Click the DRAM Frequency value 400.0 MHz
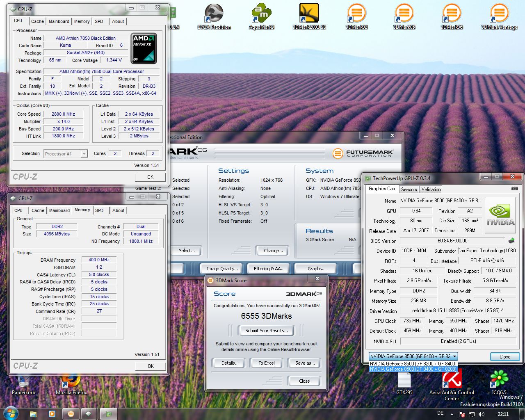 pyautogui.click(x=99, y=260)
